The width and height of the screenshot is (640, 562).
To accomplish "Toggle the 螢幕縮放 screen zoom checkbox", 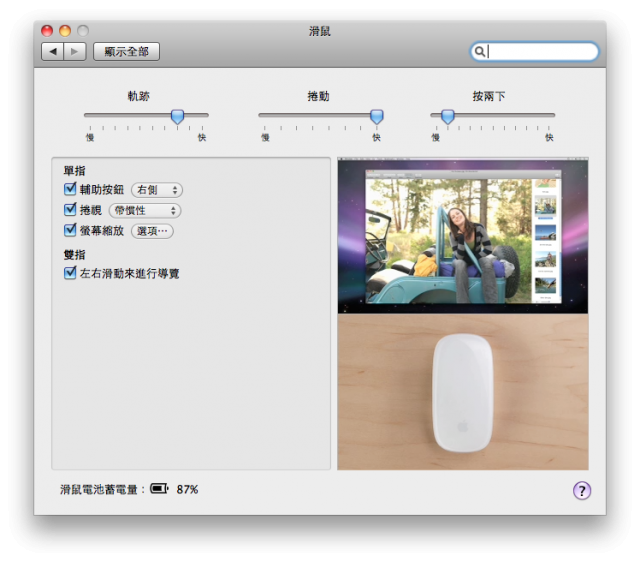I will point(70,230).
